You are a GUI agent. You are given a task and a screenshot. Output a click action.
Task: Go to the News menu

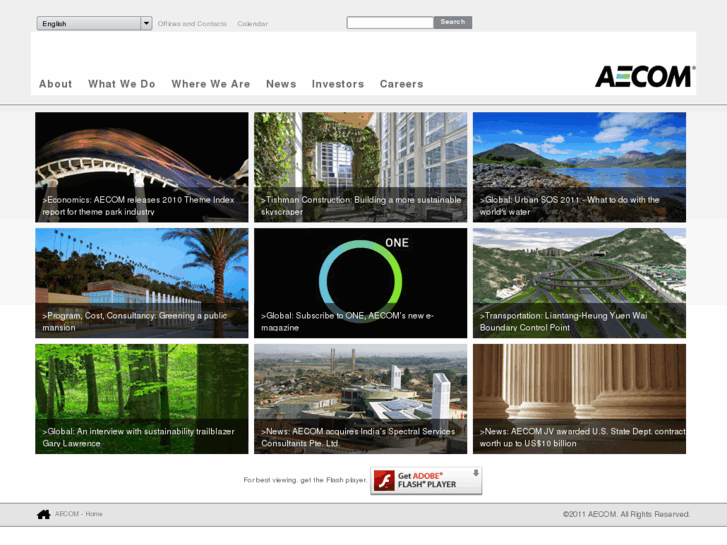coord(281,84)
